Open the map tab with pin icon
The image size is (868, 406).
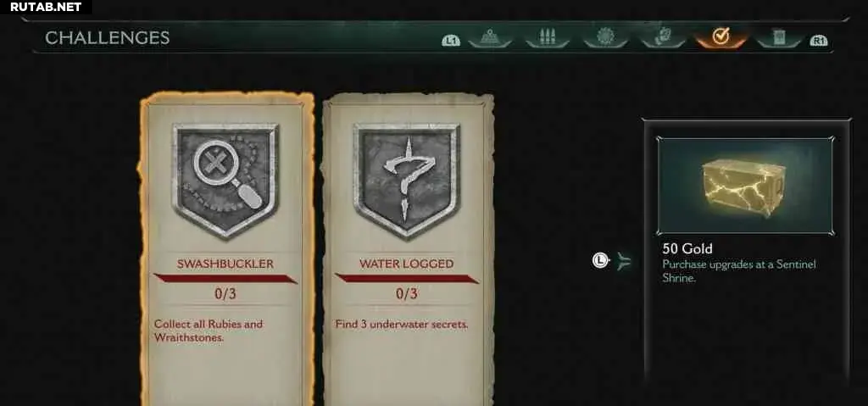coord(489,37)
